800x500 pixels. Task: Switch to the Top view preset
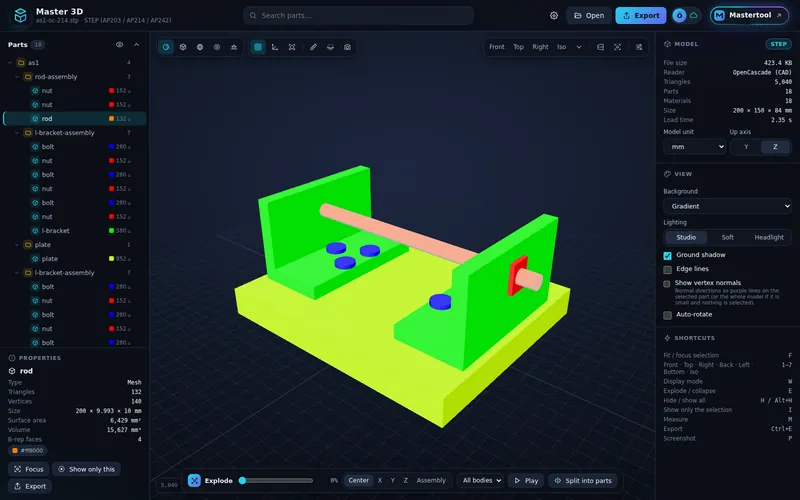(518, 47)
